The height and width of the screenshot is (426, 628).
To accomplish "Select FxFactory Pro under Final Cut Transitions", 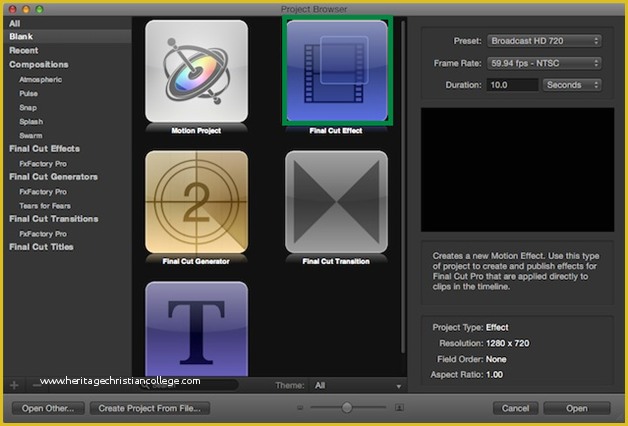I will point(43,234).
